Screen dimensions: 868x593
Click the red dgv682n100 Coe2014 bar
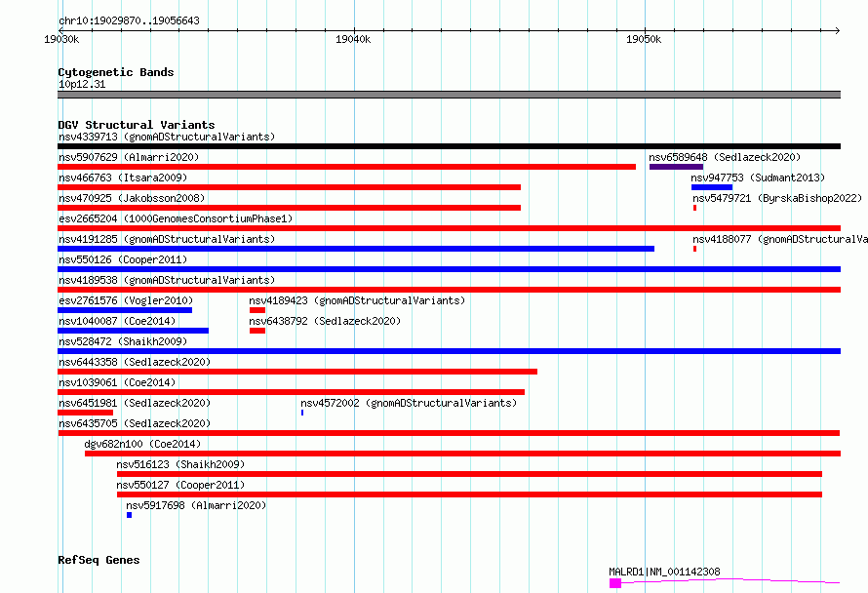tap(463, 454)
